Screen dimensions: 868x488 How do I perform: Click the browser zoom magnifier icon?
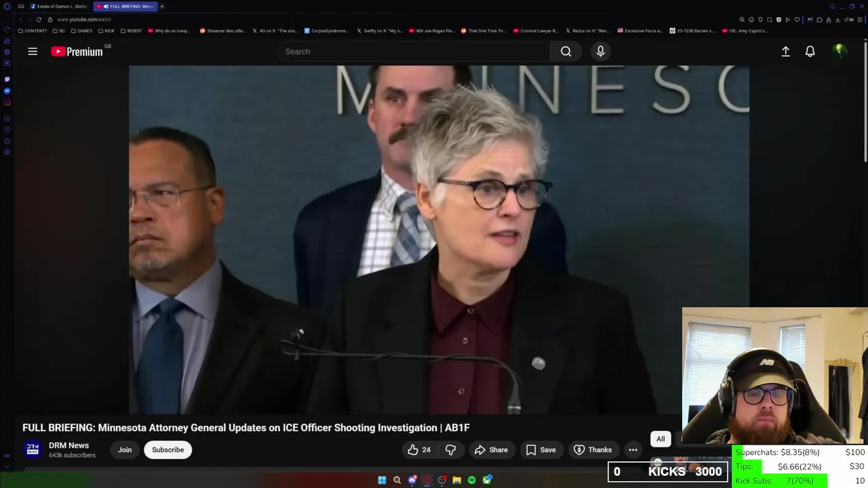742,20
